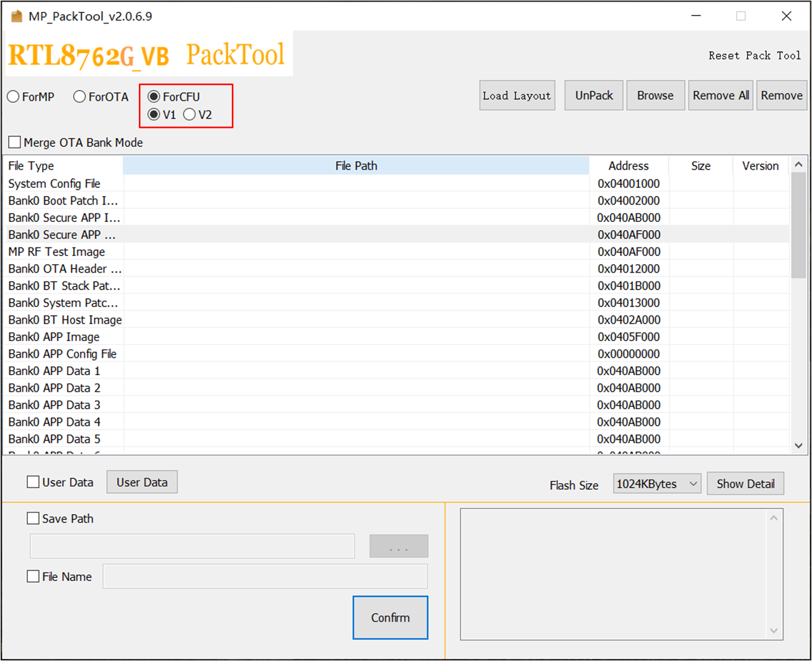Choose the V2 radio option
Image resolution: width=812 pixels, height=661 pixels.
point(190,115)
